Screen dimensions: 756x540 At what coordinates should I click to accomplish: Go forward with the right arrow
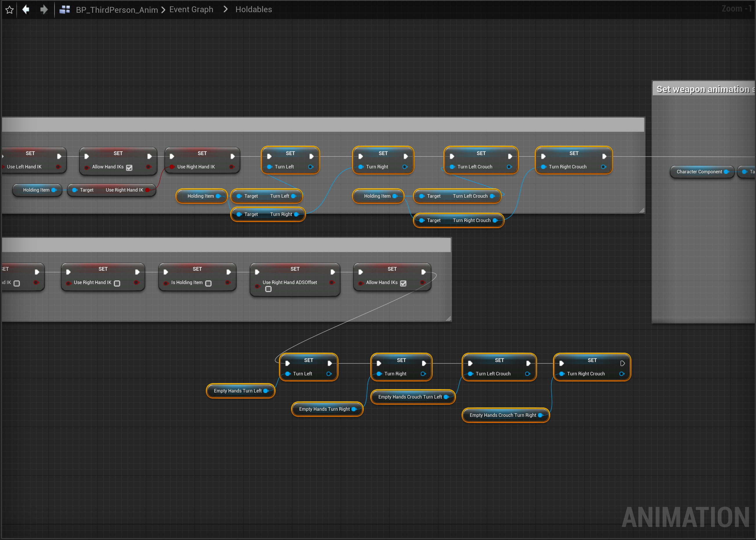tap(43, 10)
